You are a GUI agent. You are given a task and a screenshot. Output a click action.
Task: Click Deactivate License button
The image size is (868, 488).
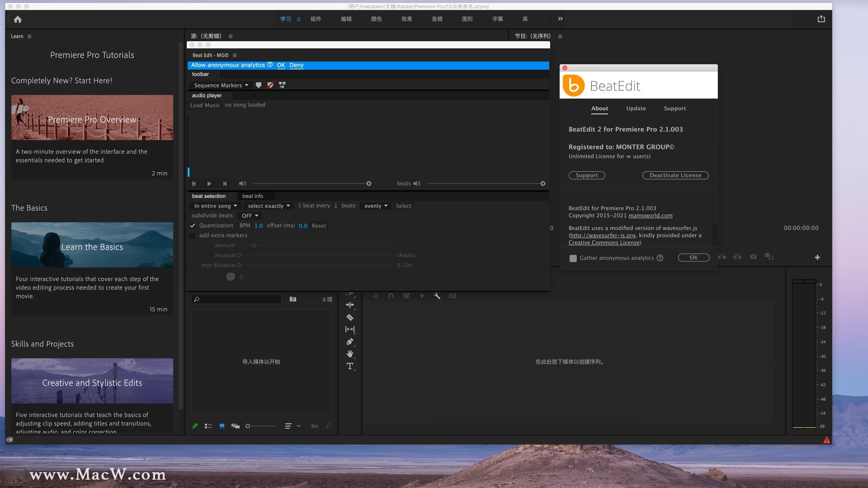point(675,175)
